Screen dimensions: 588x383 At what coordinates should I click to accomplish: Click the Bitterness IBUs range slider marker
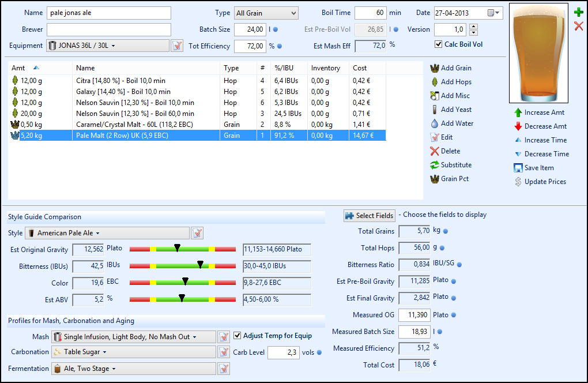200,265
